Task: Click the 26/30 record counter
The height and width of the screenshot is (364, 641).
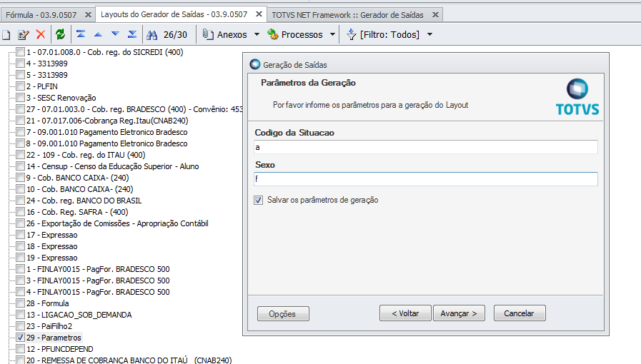Action: [x=175, y=35]
